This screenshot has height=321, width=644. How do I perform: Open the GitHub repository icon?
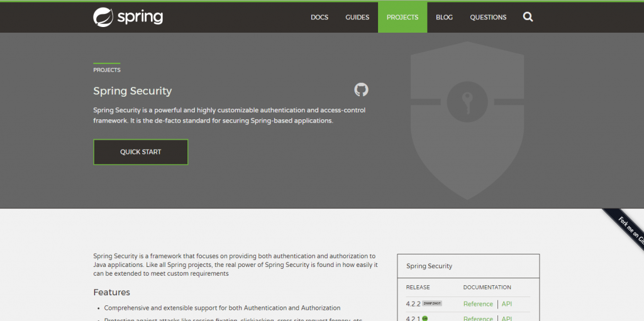coord(361,89)
